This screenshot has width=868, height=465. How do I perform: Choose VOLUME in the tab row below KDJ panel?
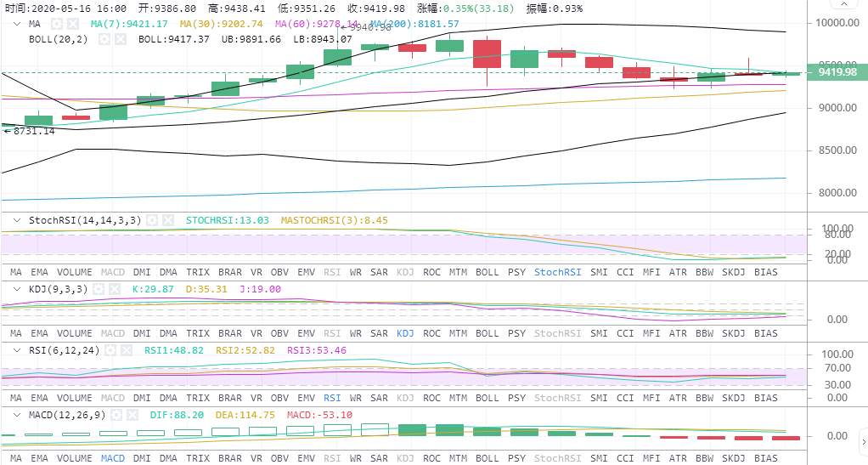click(75, 333)
